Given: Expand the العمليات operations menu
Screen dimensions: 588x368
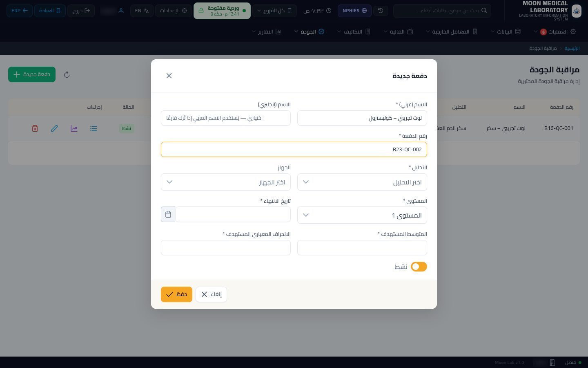Looking at the screenshot, I should tap(555, 31).
